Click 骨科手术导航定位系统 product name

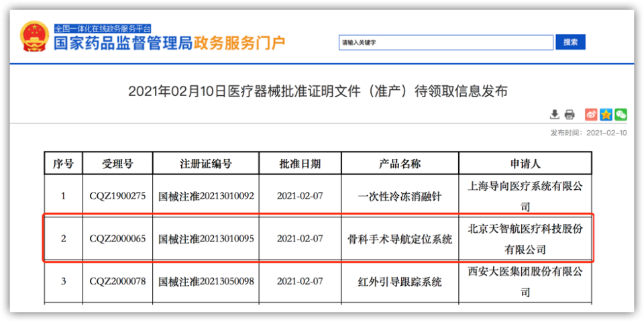point(400,239)
